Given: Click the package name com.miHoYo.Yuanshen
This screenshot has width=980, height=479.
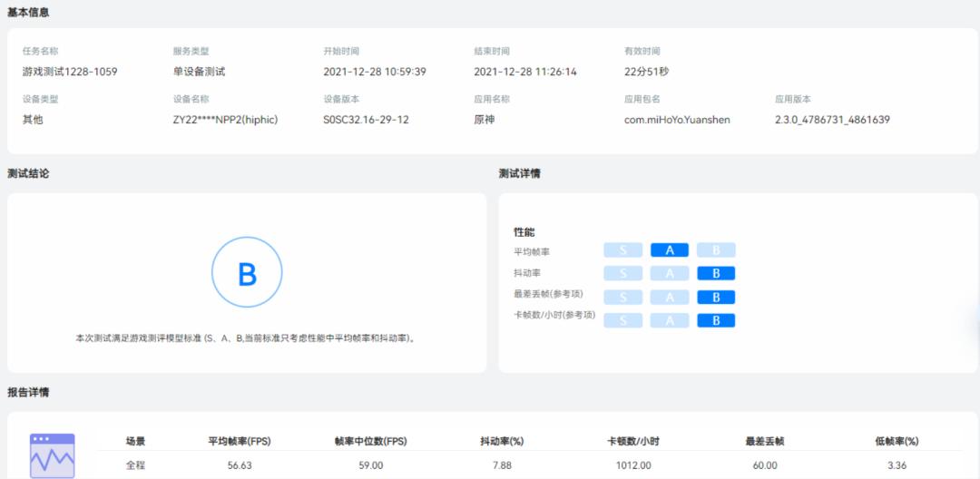Looking at the screenshot, I should 677,120.
